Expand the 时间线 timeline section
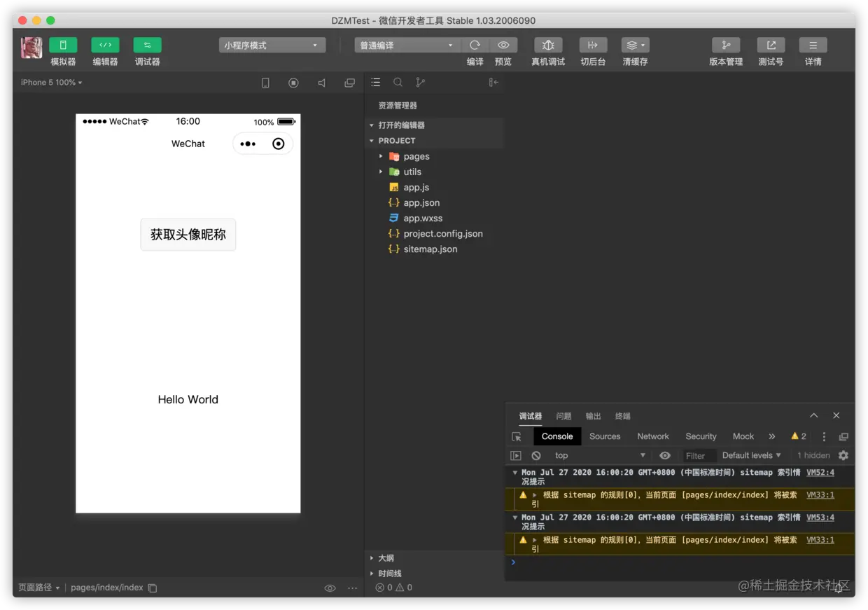 click(434, 574)
